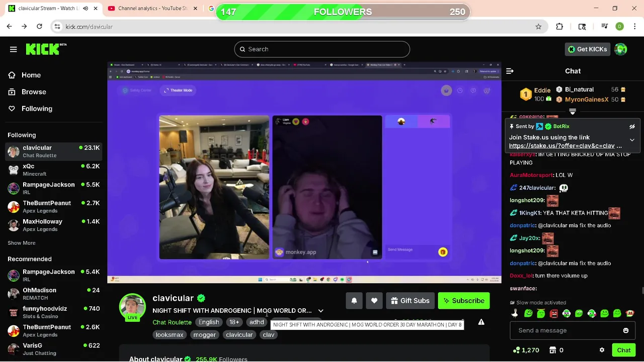The height and width of the screenshot is (362, 644).
Task: Toggle the heart follow button
Action: (x=374, y=301)
